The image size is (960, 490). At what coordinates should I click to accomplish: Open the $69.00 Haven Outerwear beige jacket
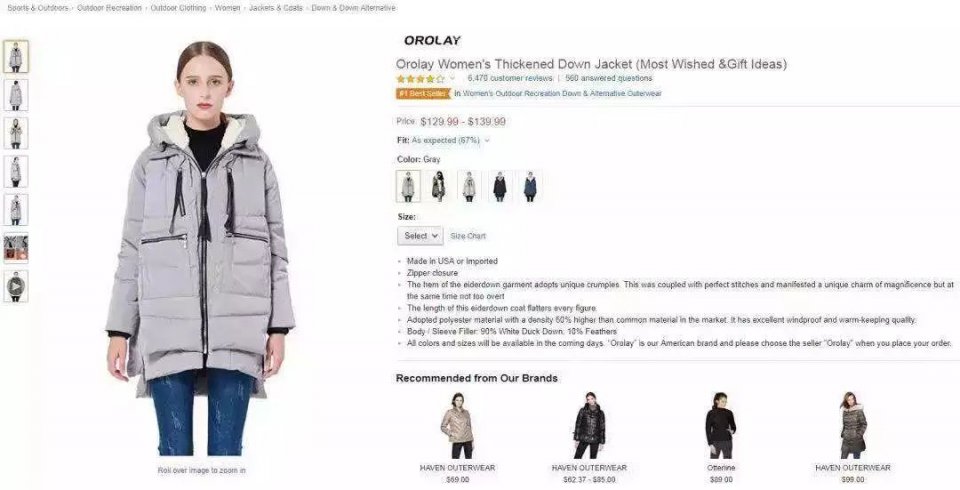pos(457,434)
